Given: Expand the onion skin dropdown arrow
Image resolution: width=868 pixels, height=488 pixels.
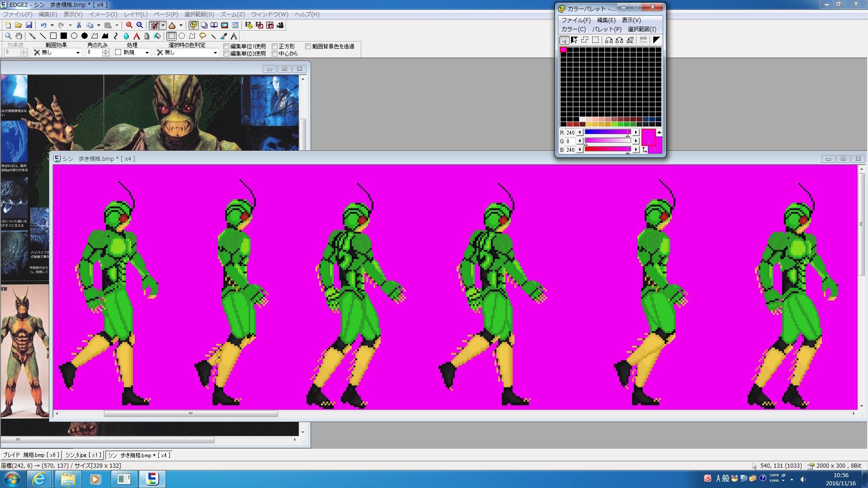Looking at the screenshot, I should coord(181,25).
